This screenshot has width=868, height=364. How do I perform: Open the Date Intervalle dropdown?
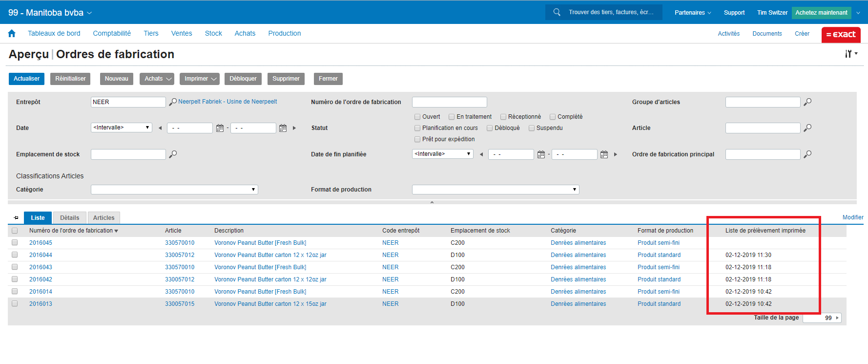pos(122,128)
